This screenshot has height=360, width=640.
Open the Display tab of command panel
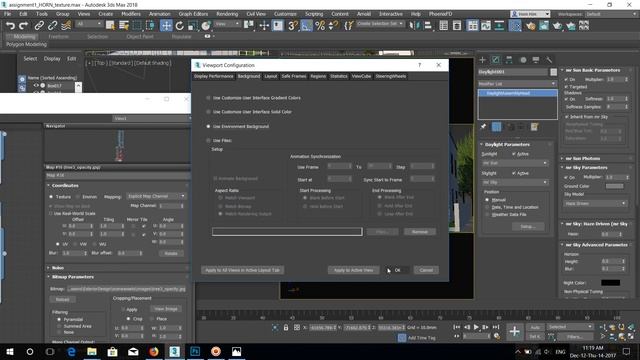(536, 60)
